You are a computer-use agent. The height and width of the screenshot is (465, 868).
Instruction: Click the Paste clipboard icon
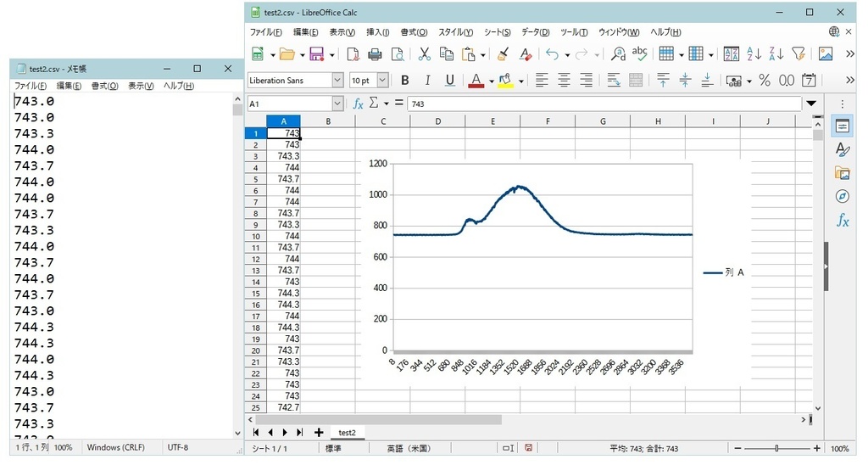pos(468,53)
